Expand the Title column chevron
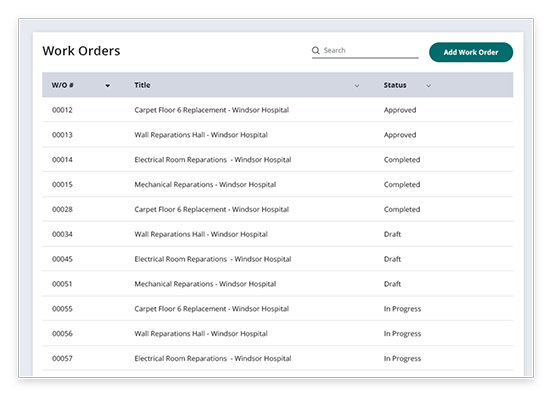Image resolution: width=552 pixels, height=396 pixels. [357, 86]
